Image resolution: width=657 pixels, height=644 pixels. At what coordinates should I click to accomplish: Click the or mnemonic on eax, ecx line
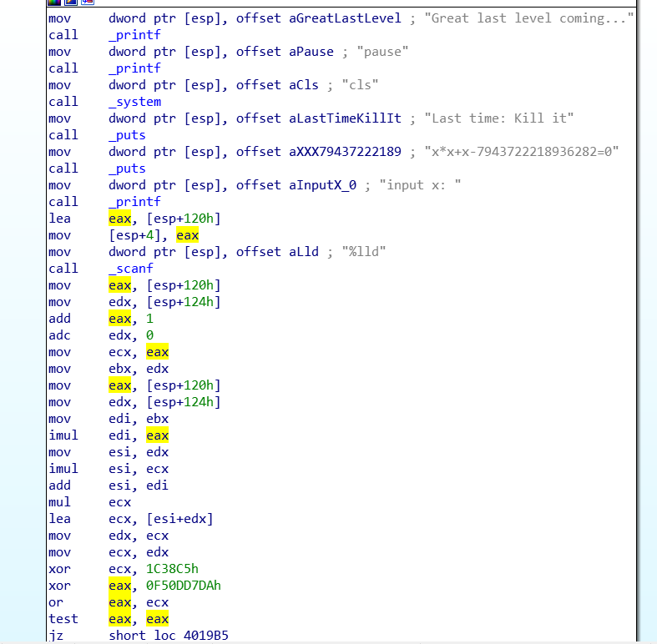click(56, 602)
